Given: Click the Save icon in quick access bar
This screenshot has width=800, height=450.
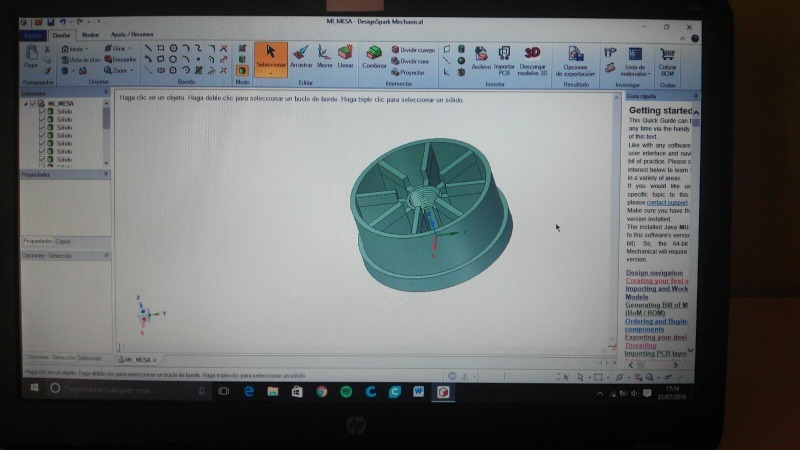Looking at the screenshot, I should (x=51, y=22).
